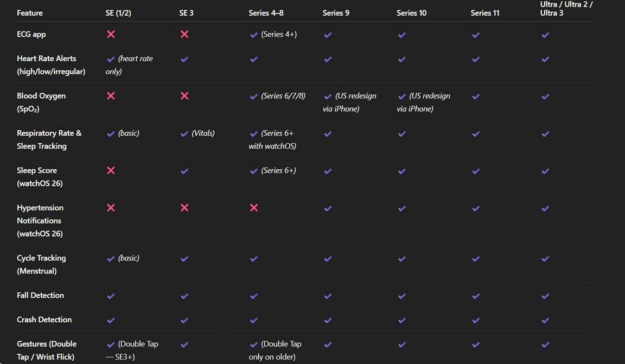The height and width of the screenshot is (364, 625).
Task: Click the SE (1/2) Sleep Score red X
Action: click(111, 170)
